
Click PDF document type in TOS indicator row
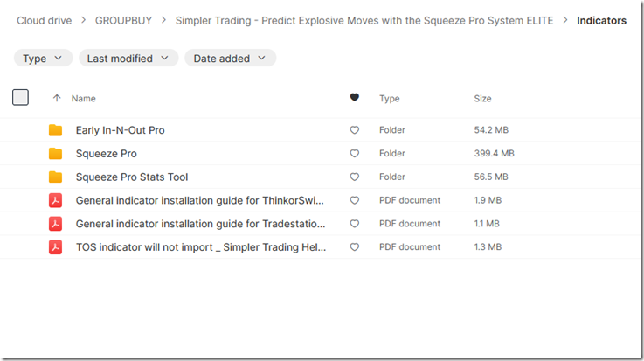pyautogui.click(x=410, y=247)
